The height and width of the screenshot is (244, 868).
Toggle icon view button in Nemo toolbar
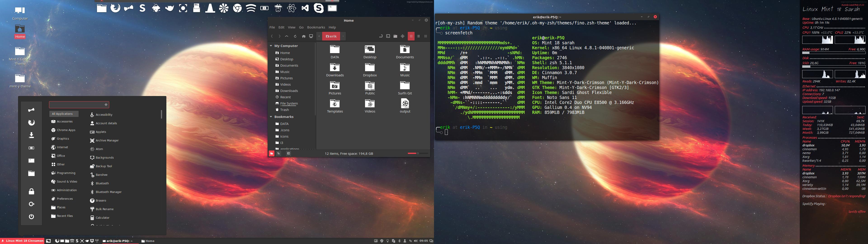411,36
